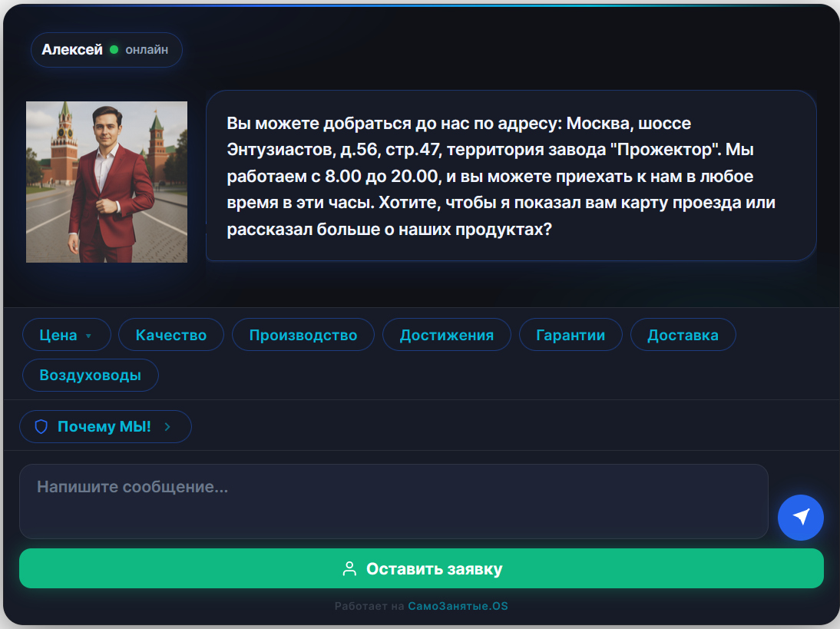Submit a request via Оставить заявку
The image size is (840, 629).
pyautogui.click(x=422, y=568)
